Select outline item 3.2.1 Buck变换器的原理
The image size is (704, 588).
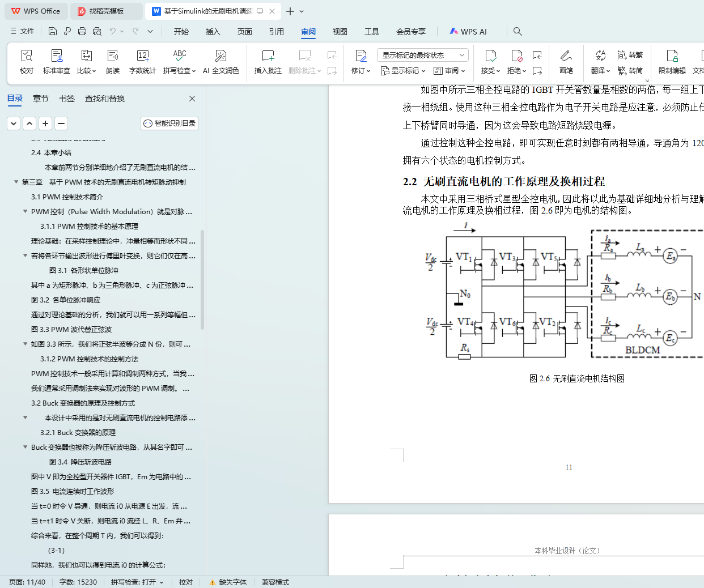click(78, 432)
